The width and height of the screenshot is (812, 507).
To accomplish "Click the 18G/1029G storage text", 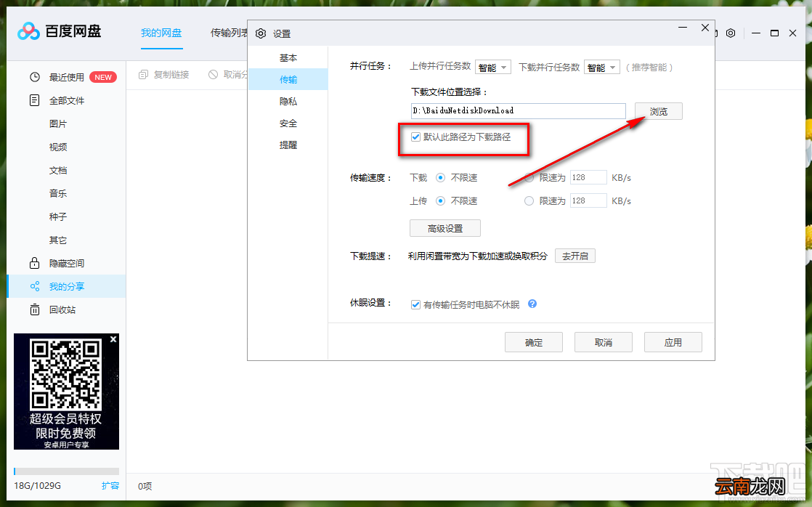I will point(37,486).
